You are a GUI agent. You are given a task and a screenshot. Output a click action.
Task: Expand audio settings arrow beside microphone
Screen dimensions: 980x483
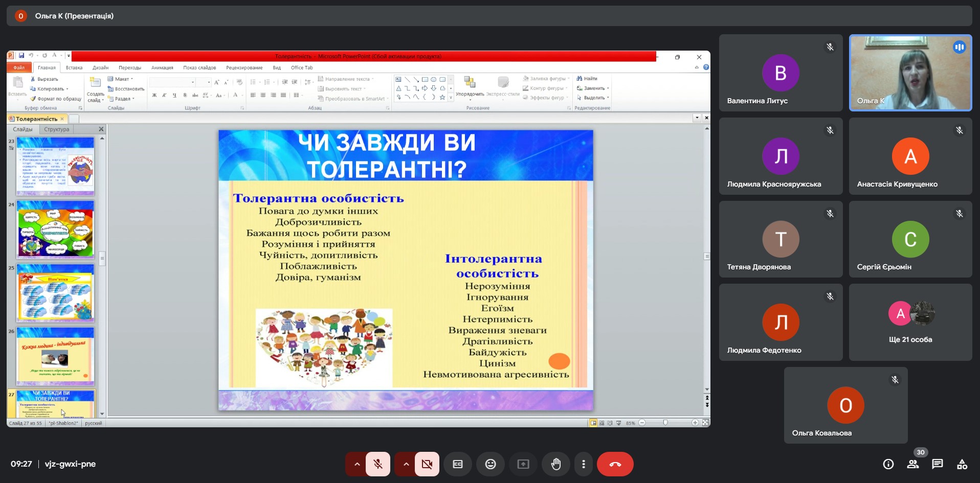click(357, 464)
